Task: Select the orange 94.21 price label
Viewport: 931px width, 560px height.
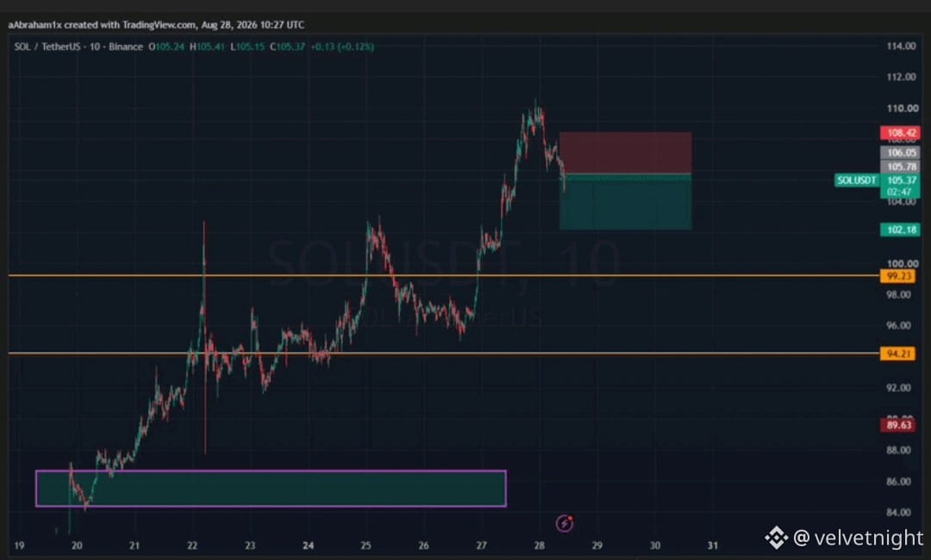Action: 897,353
